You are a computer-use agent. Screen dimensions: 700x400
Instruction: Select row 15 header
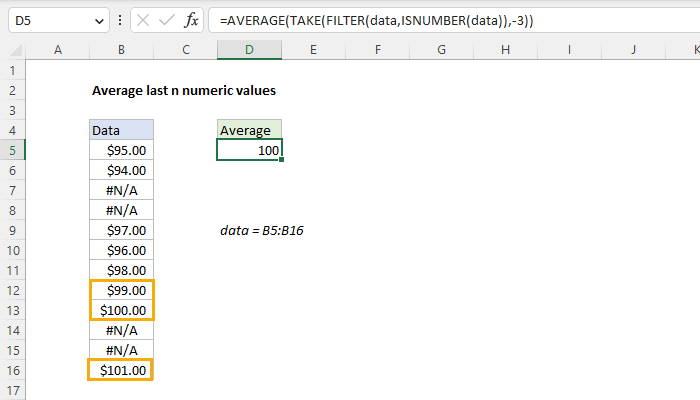click(x=12, y=350)
